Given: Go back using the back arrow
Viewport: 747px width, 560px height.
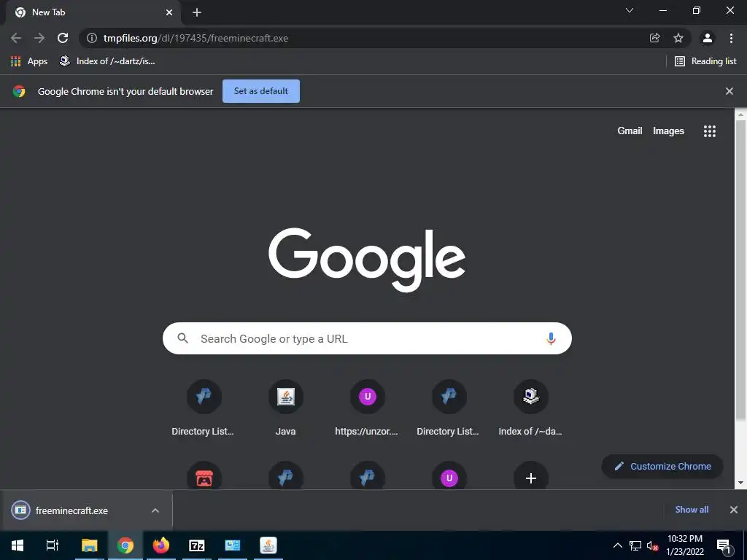Looking at the screenshot, I should [x=16, y=38].
